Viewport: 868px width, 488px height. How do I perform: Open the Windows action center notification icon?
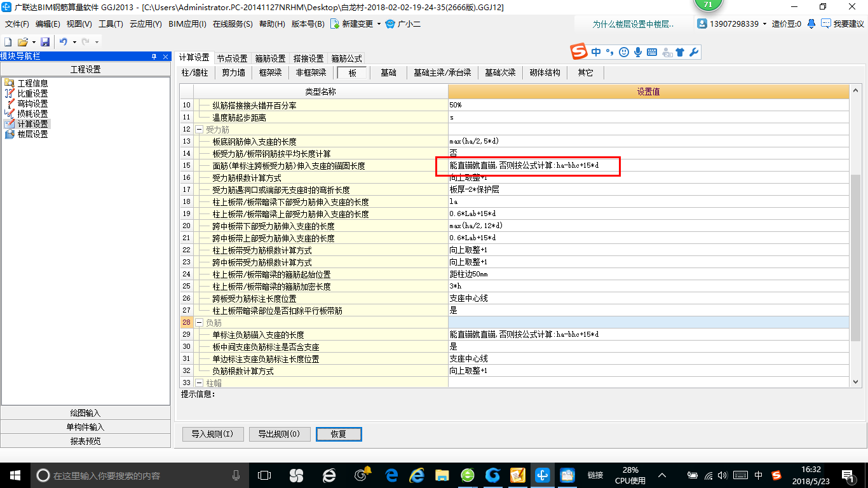pos(848,475)
